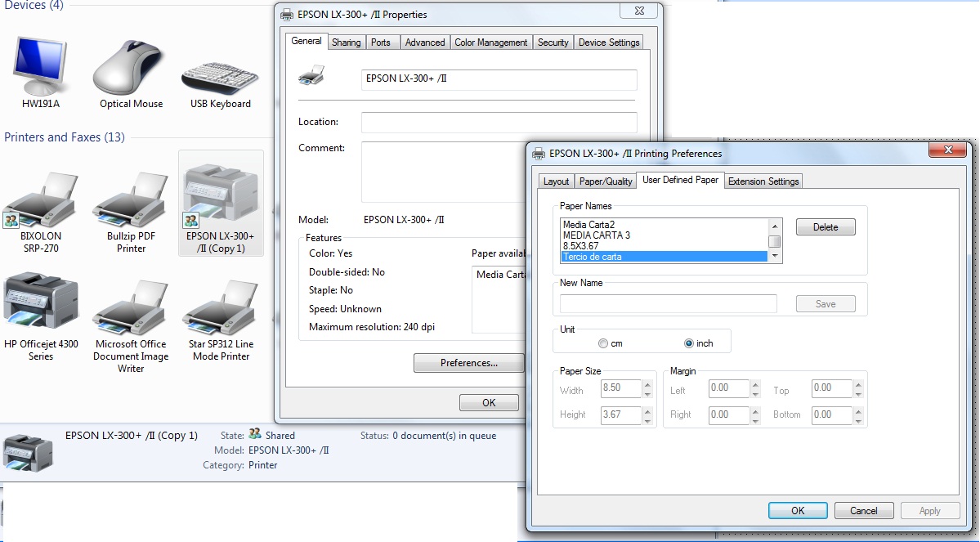
Task: Click OK in Printing Preferences dialog
Action: click(x=798, y=511)
